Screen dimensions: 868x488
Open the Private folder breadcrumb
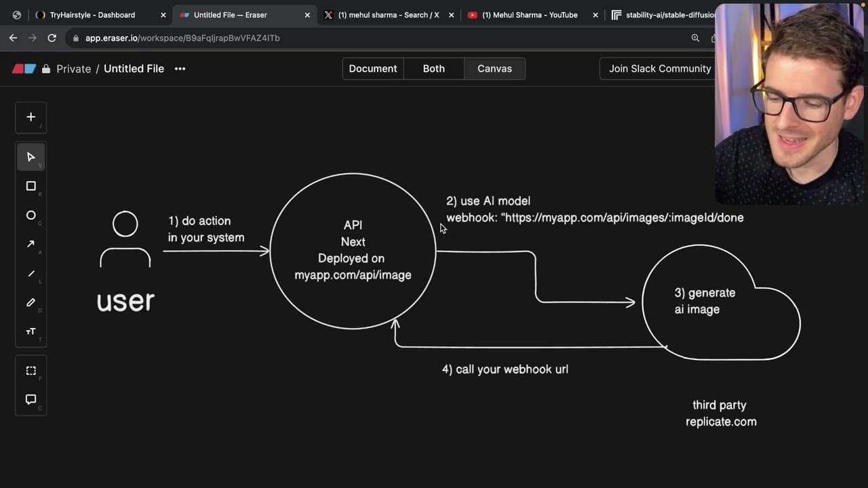pyautogui.click(x=73, y=68)
